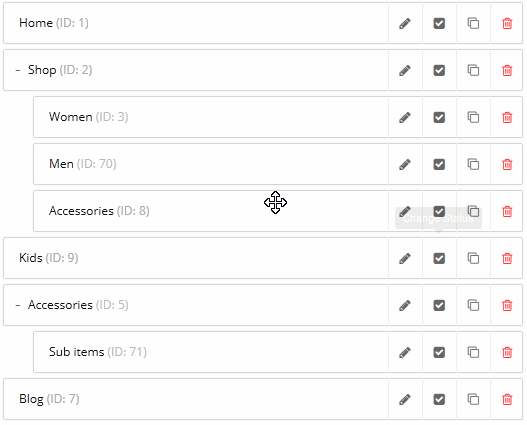Duplicate the Shop menu item

pos(473,70)
